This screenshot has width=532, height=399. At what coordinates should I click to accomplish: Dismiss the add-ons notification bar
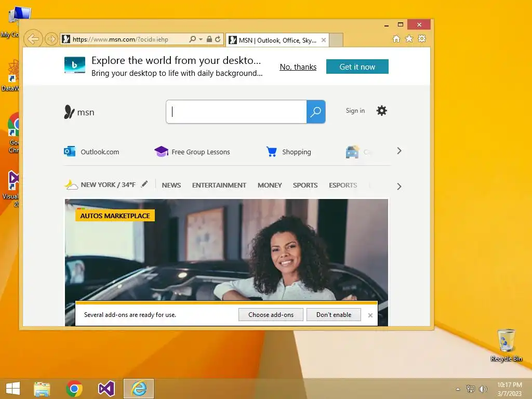click(370, 315)
